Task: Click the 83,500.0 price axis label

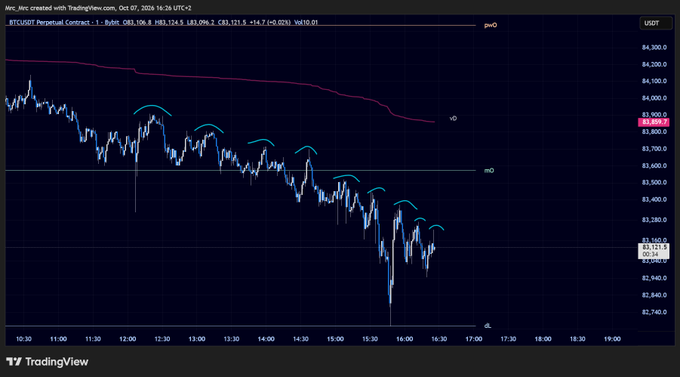Action: 654,183
